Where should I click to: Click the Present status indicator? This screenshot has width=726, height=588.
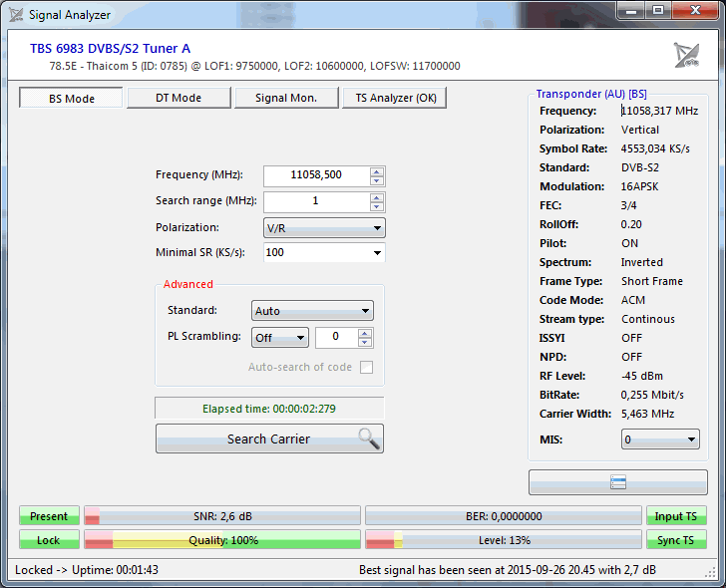[49, 516]
